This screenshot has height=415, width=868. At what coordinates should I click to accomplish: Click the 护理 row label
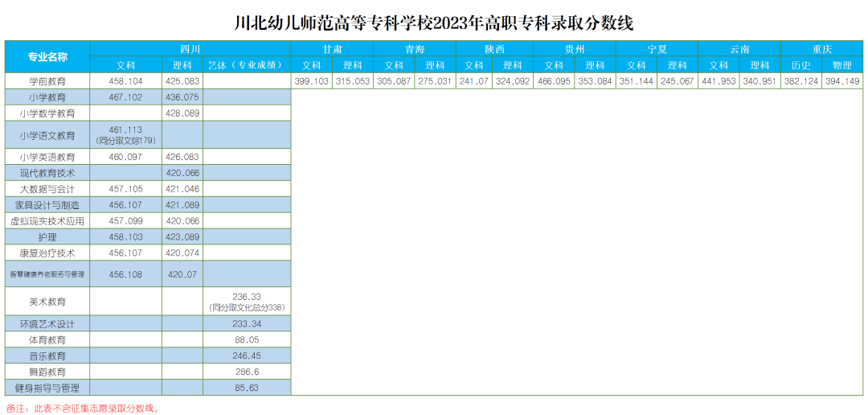pos(47,237)
